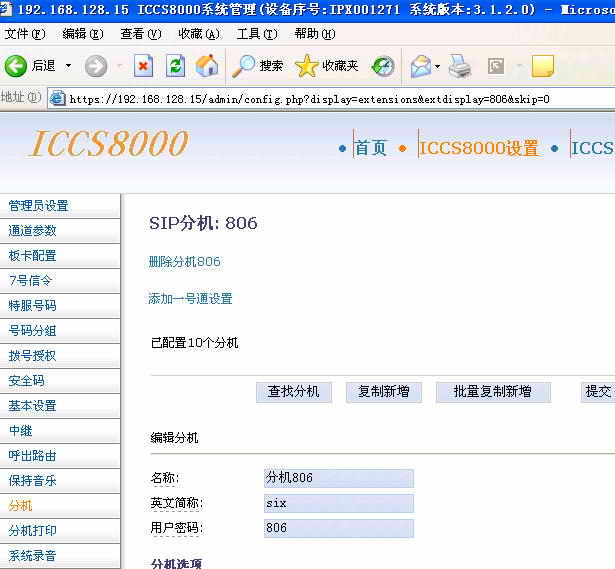The image size is (615, 569).
Task: Click the Stop loading icon
Action: pyautogui.click(x=144, y=66)
